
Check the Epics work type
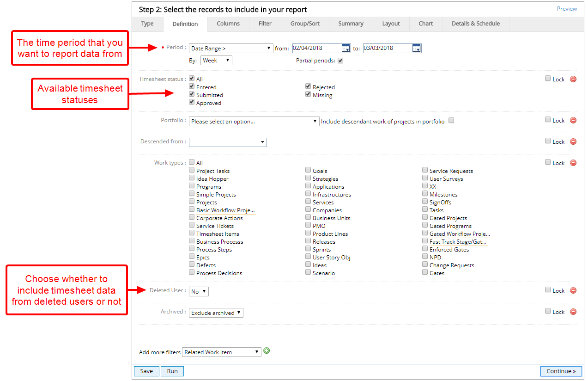pos(192,257)
